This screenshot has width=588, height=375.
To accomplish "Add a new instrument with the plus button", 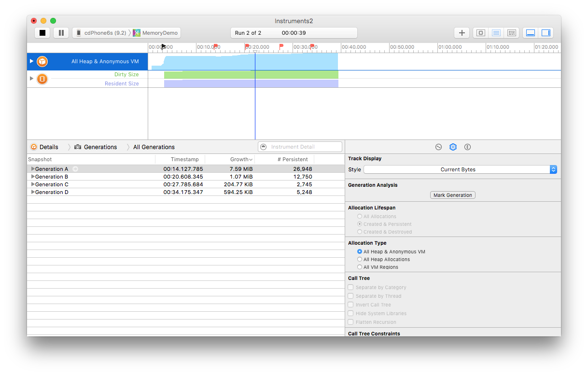I will click(x=462, y=32).
